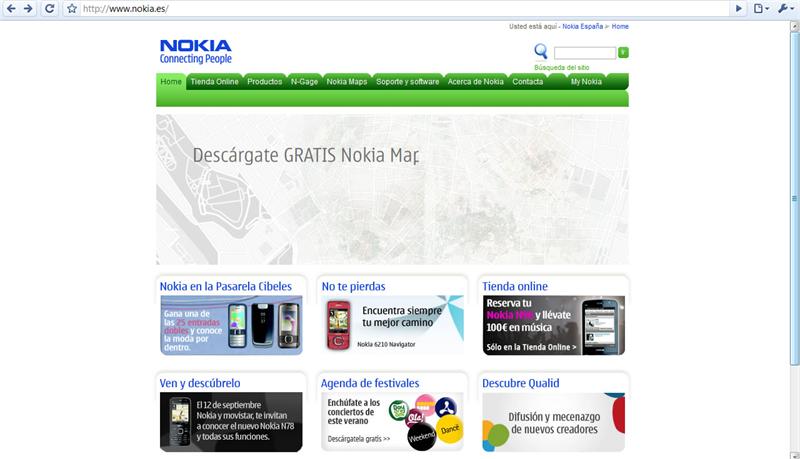
Task: Select the Home navigation tab
Action: click(x=171, y=82)
